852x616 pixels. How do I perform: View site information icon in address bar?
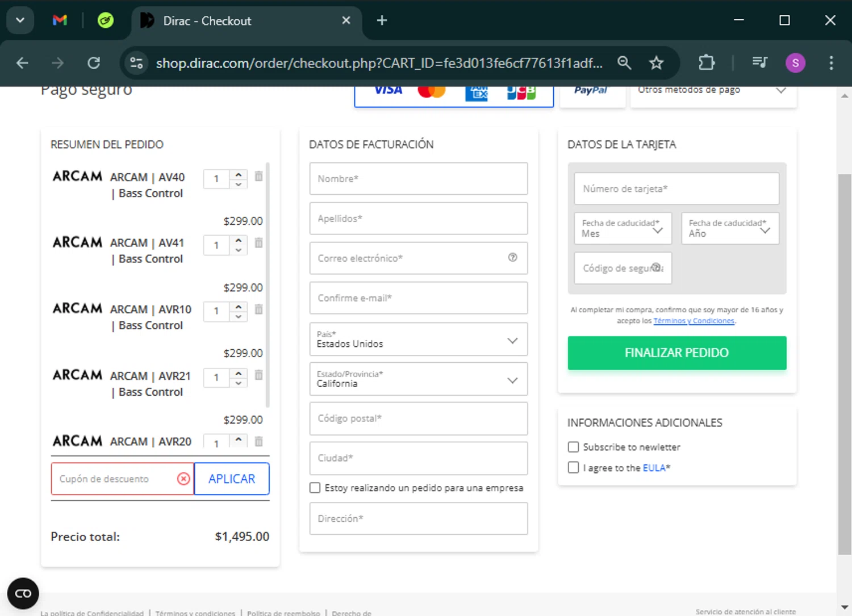[x=136, y=62]
